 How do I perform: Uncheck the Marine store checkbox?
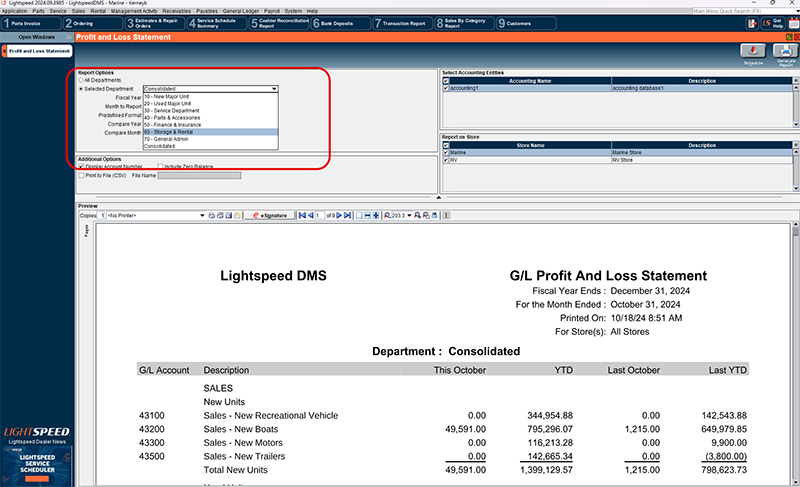(x=446, y=152)
